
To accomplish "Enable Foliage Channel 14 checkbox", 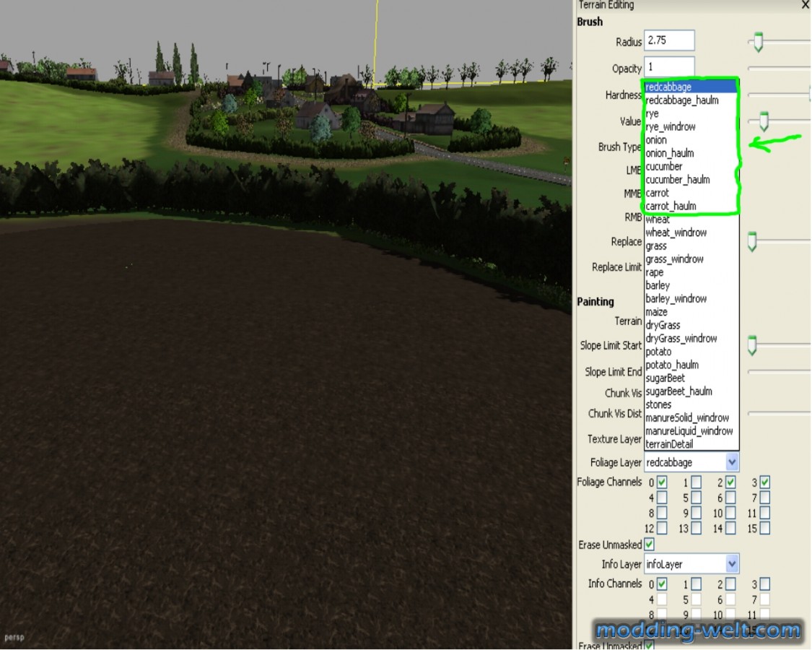I will [730, 528].
